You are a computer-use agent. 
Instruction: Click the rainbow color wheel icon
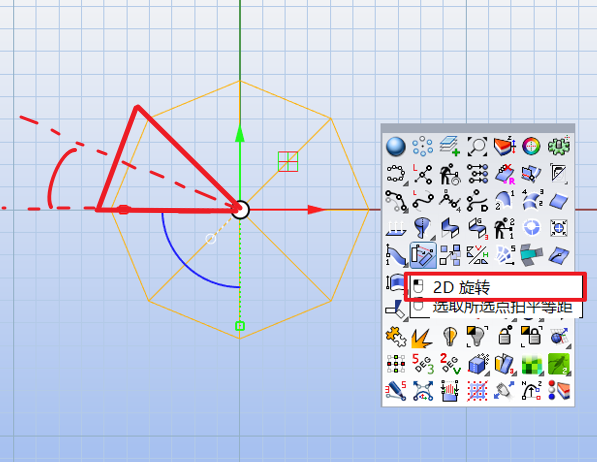(x=531, y=146)
